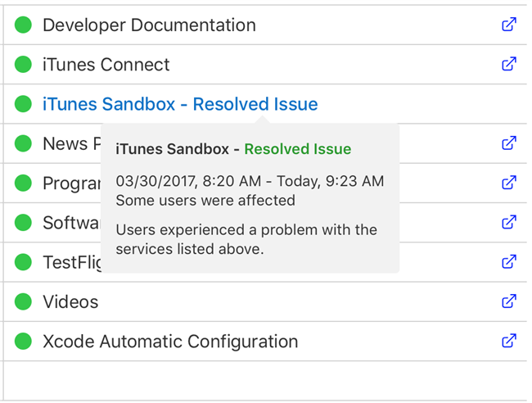Click green status dot beside News row

tap(23, 143)
